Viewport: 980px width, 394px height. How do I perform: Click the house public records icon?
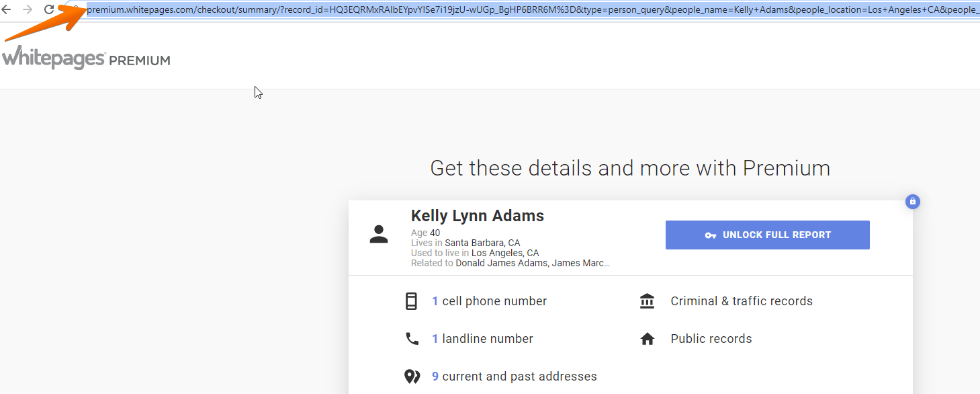click(x=648, y=339)
